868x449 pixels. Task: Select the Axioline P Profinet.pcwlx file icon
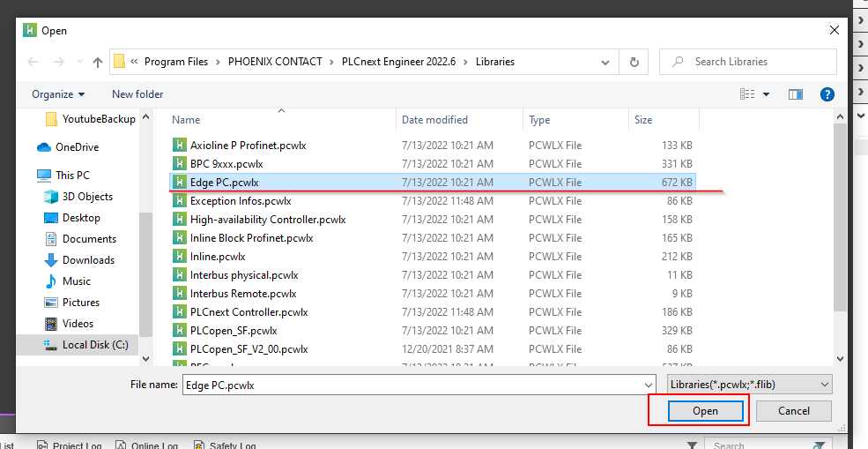tap(179, 146)
